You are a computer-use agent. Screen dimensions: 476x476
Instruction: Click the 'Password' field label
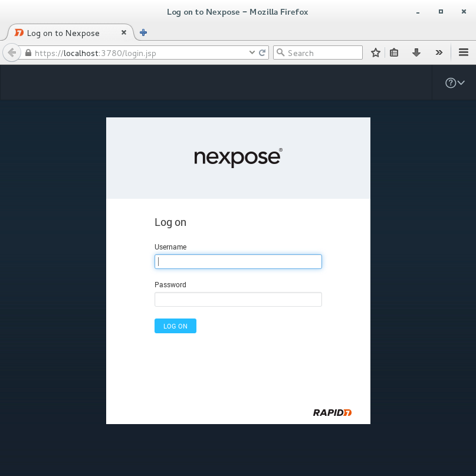[170, 285]
